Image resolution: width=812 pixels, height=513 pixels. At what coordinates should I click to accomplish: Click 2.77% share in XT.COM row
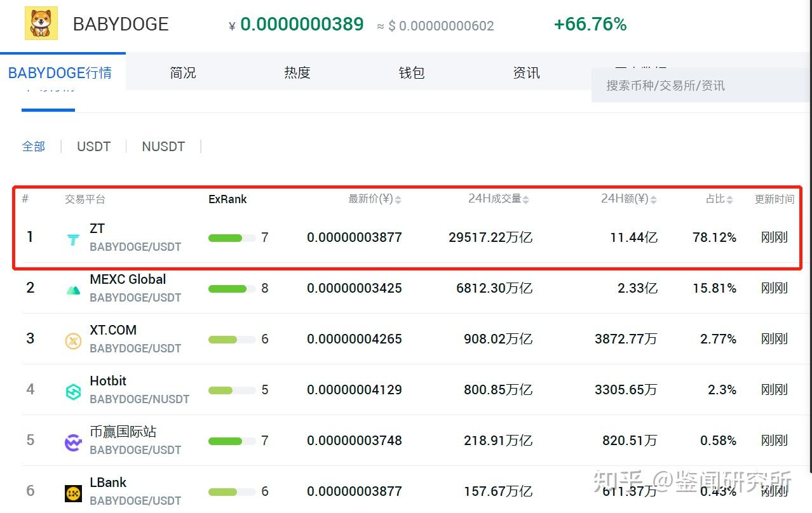point(718,339)
